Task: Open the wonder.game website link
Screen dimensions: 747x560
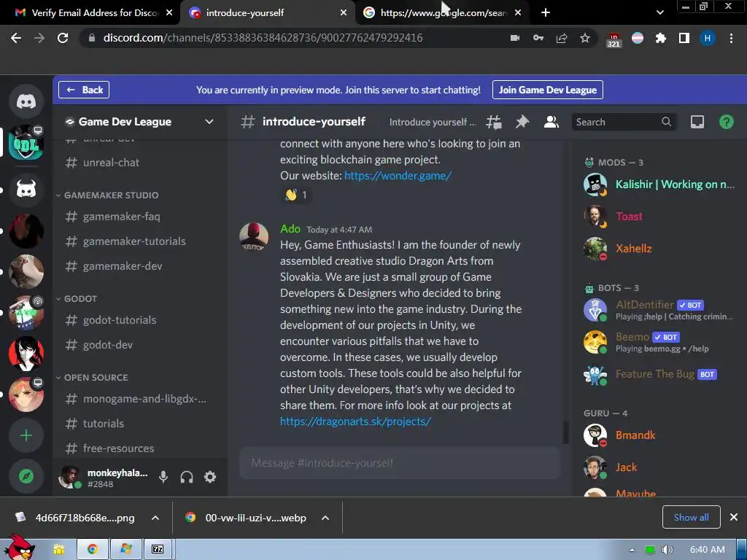Action: point(398,176)
